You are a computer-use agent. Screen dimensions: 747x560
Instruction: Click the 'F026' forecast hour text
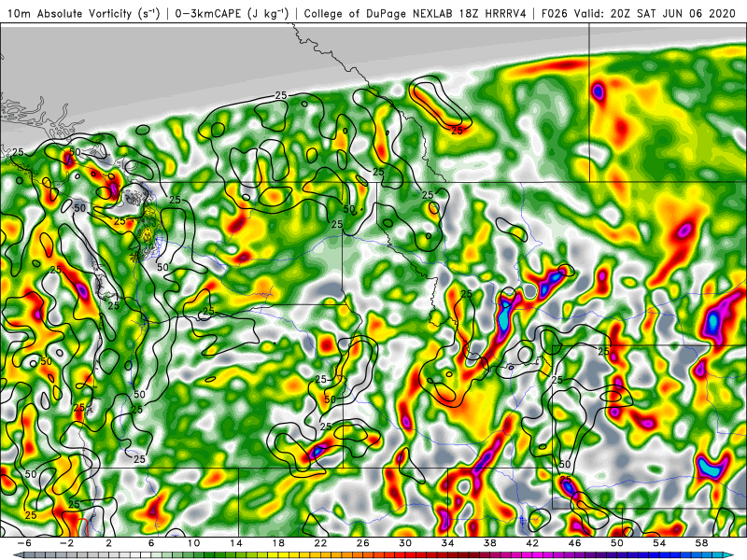[555, 13]
